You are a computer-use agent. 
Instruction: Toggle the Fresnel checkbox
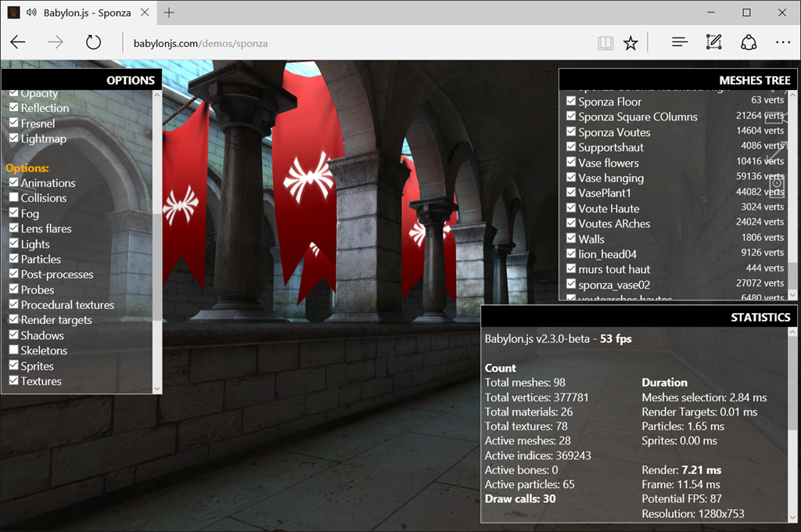(14, 123)
